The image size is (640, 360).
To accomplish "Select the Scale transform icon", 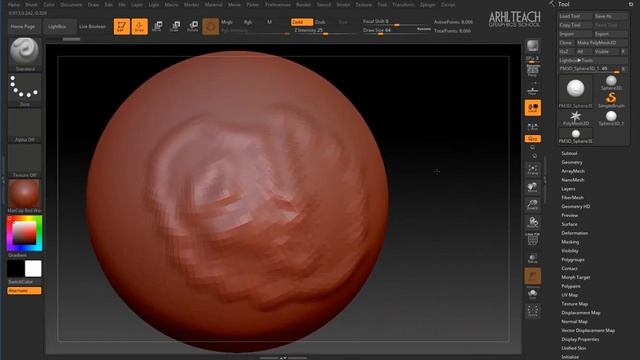I will tap(175, 27).
